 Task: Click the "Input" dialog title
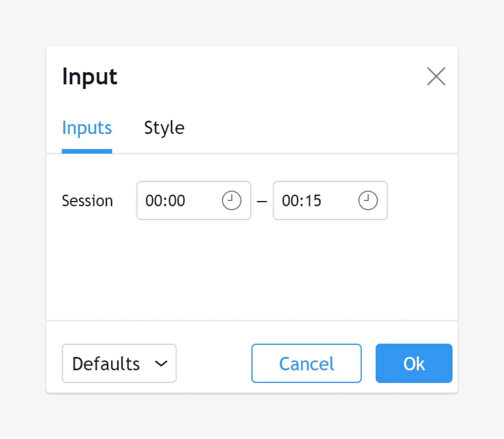pyautogui.click(x=90, y=77)
